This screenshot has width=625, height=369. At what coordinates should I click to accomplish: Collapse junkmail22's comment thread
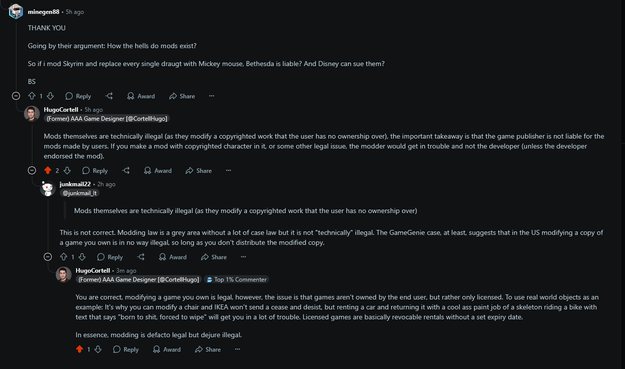coord(47,257)
